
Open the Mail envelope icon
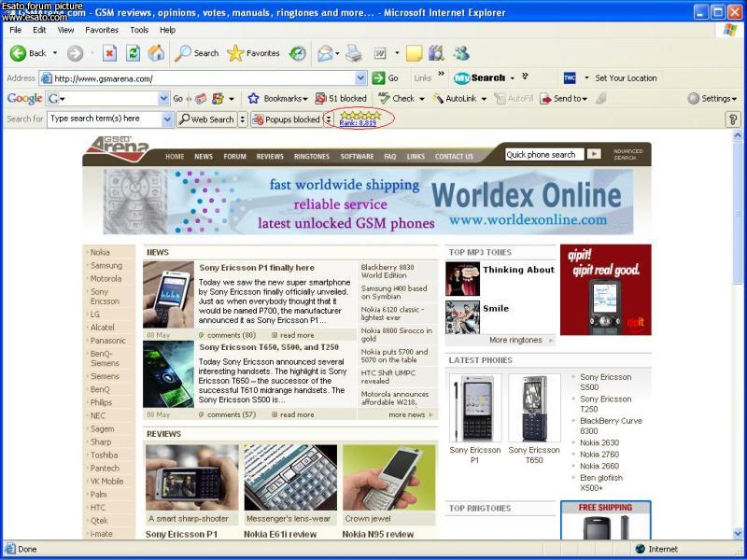(x=324, y=53)
